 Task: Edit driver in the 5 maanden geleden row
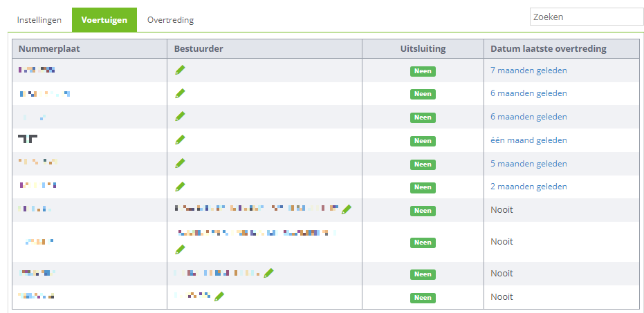pyautogui.click(x=180, y=163)
